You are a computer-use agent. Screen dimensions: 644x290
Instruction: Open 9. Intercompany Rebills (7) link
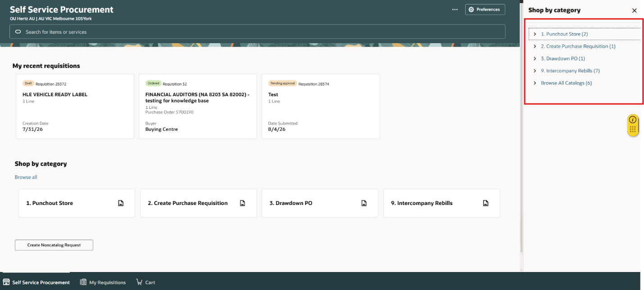click(x=570, y=71)
